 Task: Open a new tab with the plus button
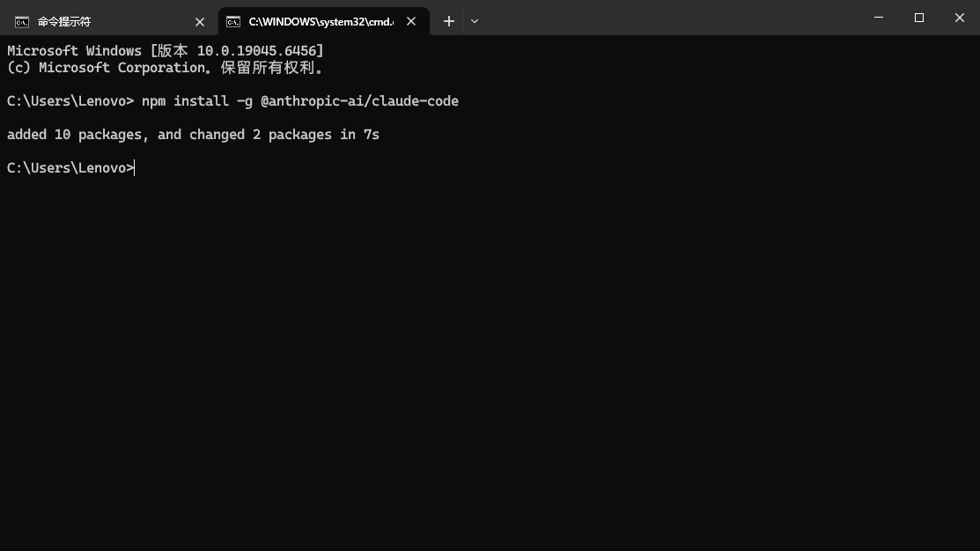[449, 21]
